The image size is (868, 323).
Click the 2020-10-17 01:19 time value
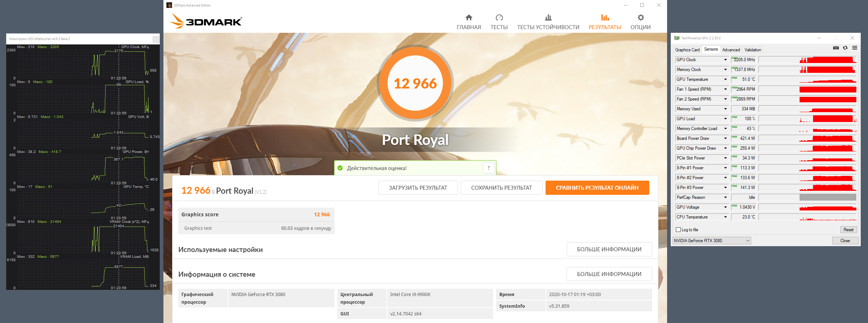point(575,295)
